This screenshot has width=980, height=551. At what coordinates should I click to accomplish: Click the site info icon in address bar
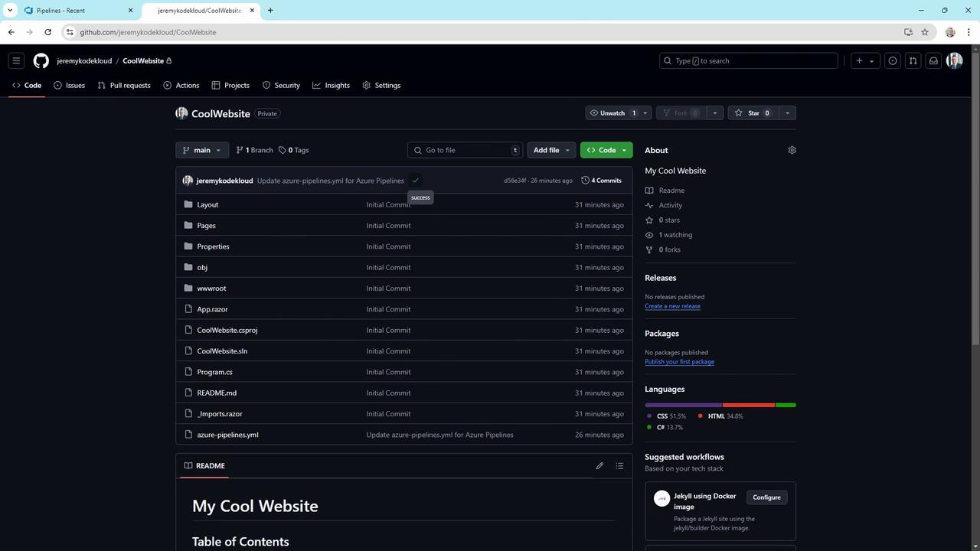pos(70,32)
